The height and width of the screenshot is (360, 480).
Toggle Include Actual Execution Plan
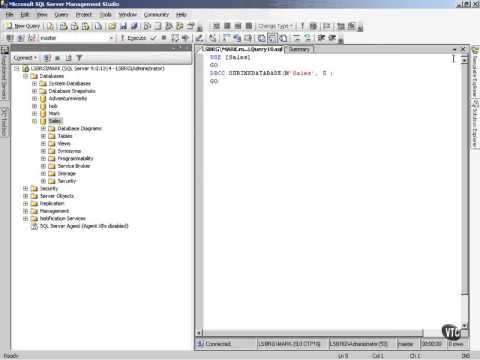[x=227, y=38]
